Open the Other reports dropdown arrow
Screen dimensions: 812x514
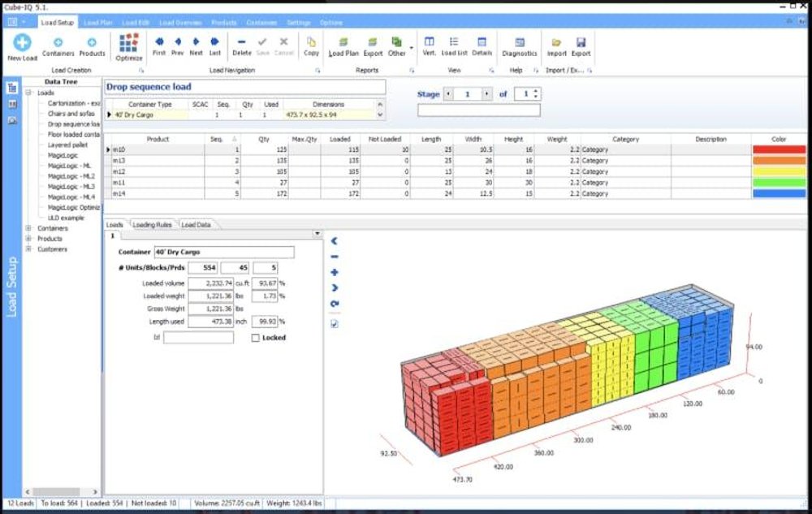click(x=412, y=48)
